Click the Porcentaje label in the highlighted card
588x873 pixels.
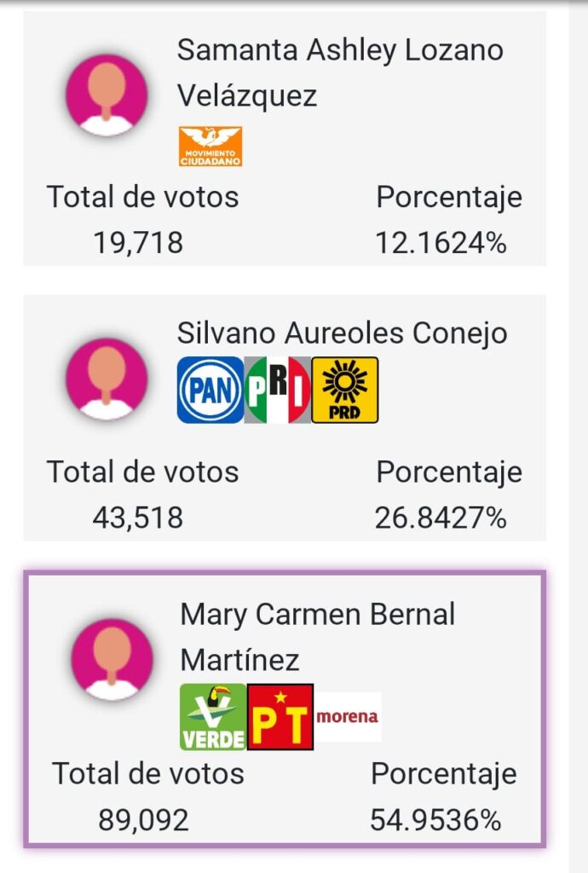[x=444, y=774]
